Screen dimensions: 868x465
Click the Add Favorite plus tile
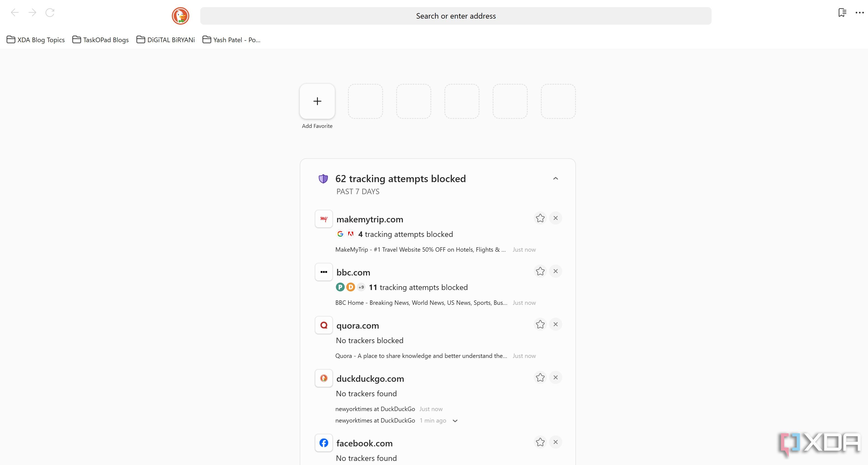click(x=317, y=101)
